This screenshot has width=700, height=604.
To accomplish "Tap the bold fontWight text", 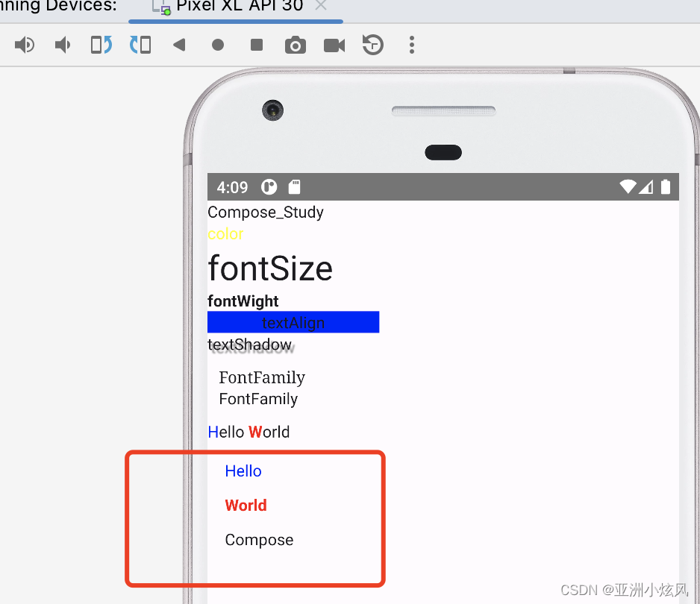I will click(x=243, y=301).
